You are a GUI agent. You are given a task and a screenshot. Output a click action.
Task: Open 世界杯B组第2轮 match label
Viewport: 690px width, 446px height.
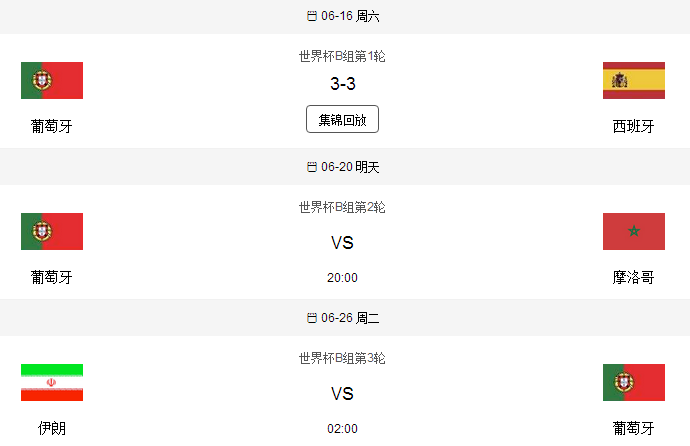pos(342,207)
